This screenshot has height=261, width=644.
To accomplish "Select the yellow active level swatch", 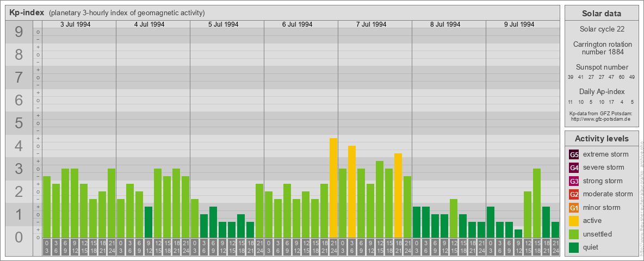I will coord(574,221).
